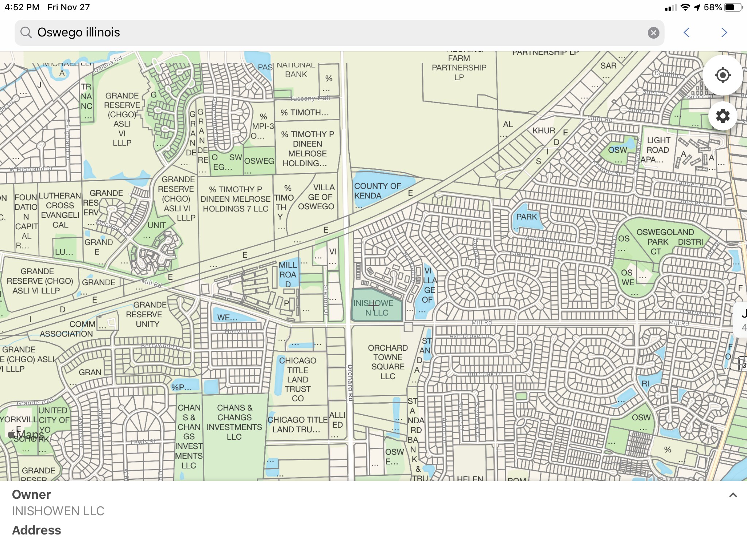The width and height of the screenshot is (747, 560).
Task: Open the map settings gear icon
Action: pos(723,116)
